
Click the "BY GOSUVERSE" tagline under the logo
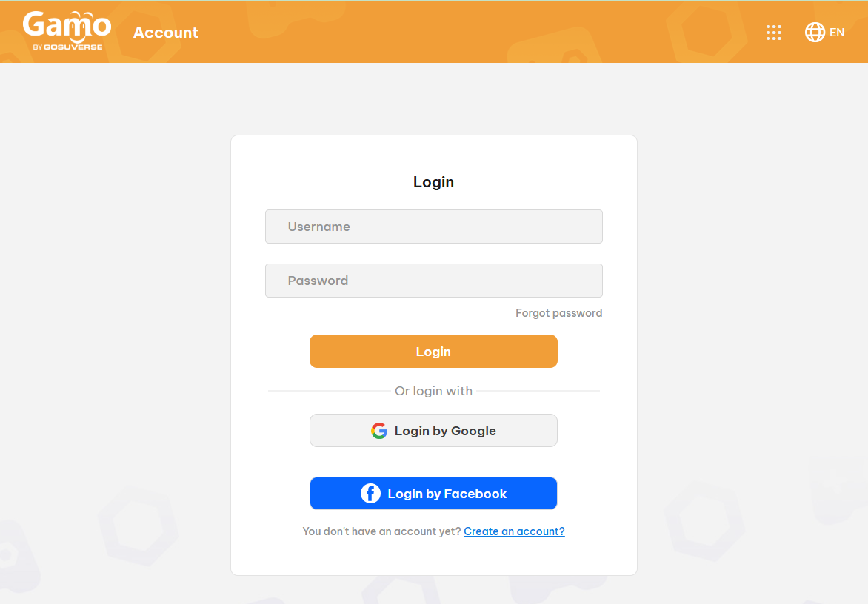click(x=67, y=47)
